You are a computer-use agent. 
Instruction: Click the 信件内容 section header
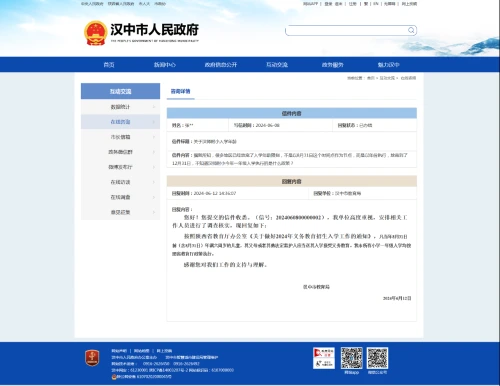[x=292, y=113]
